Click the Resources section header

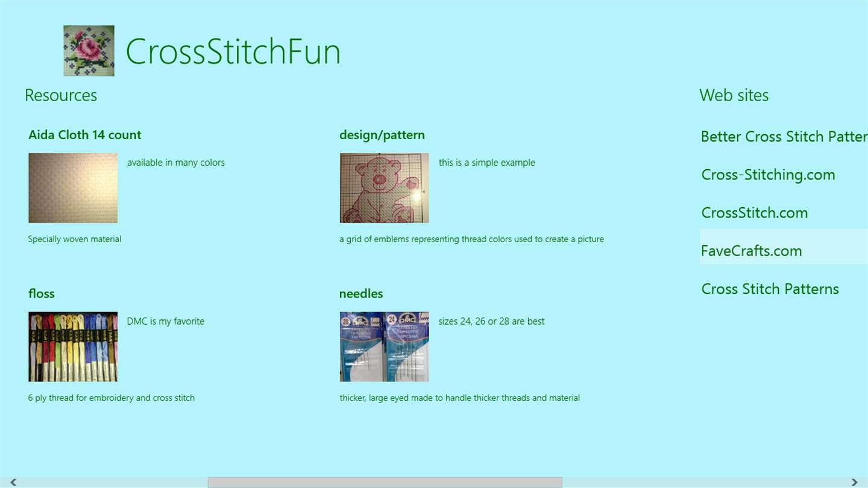pyautogui.click(x=61, y=95)
